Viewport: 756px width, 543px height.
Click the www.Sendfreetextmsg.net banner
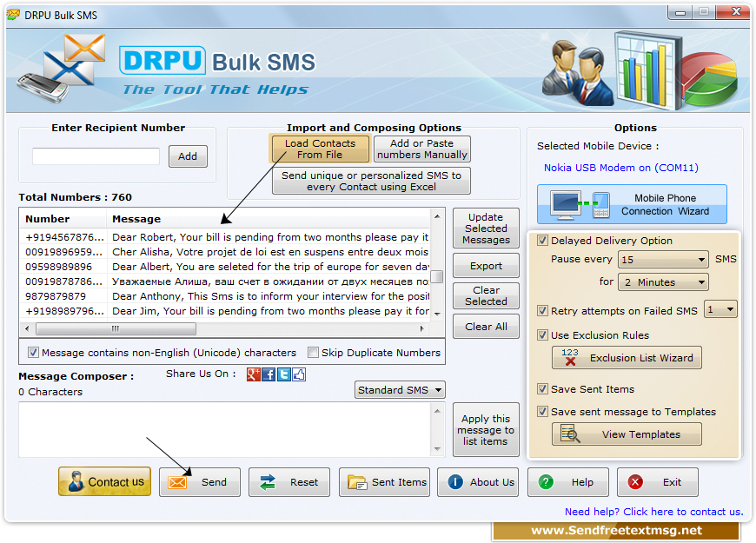pyautogui.click(x=616, y=531)
